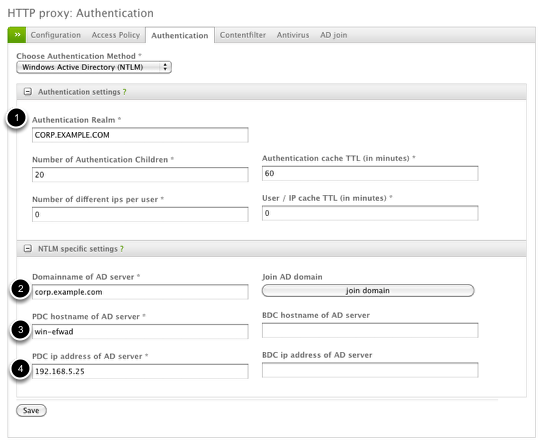Select the Authentication tab
540x442 pixels.
click(x=180, y=35)
